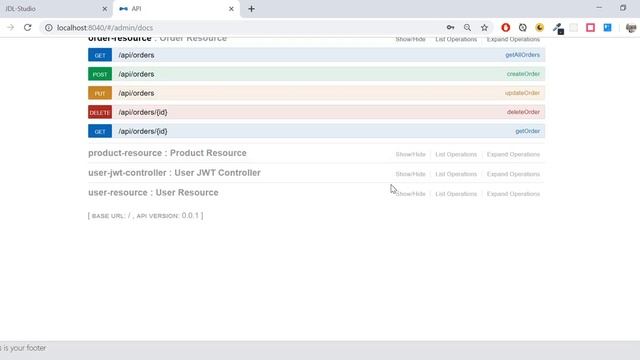
Task: Expand the GET /api/orders operation
Action: [316, 55]
